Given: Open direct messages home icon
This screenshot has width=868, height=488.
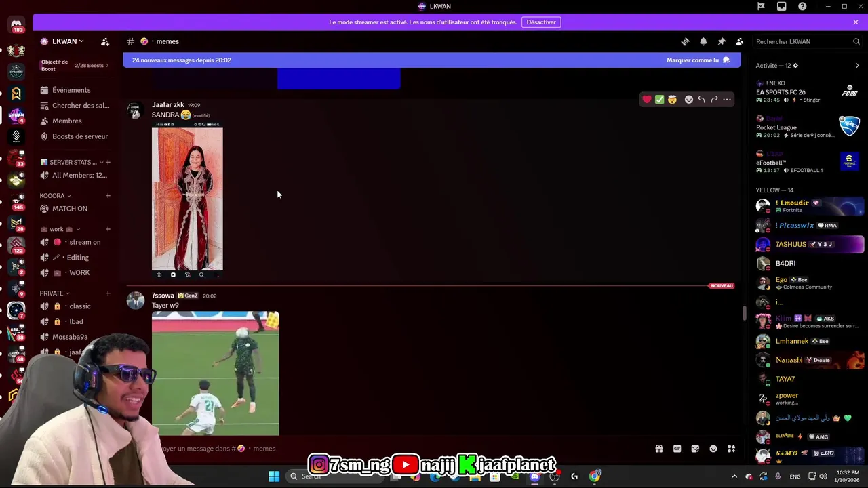Looking at the screenshot, I should coord(16,24).
